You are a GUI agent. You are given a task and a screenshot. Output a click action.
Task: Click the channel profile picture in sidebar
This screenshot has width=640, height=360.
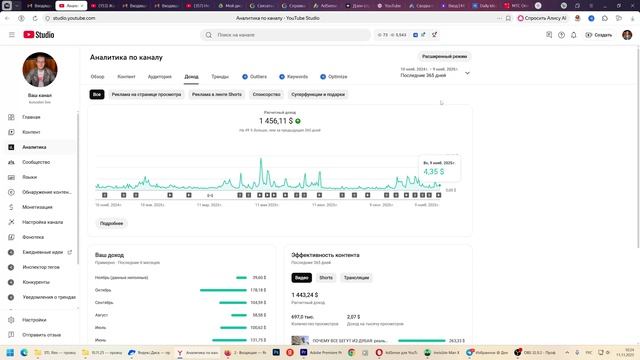coord(40,69)
